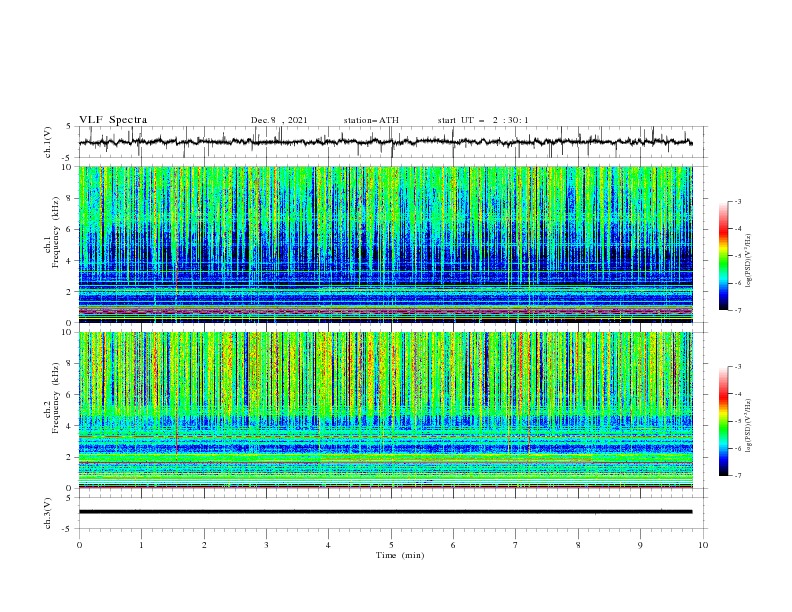This screenshot has height=612, width=792.
Task: Click the "-7" label on ch.2 color scale
Action: [x=738, y=476]
